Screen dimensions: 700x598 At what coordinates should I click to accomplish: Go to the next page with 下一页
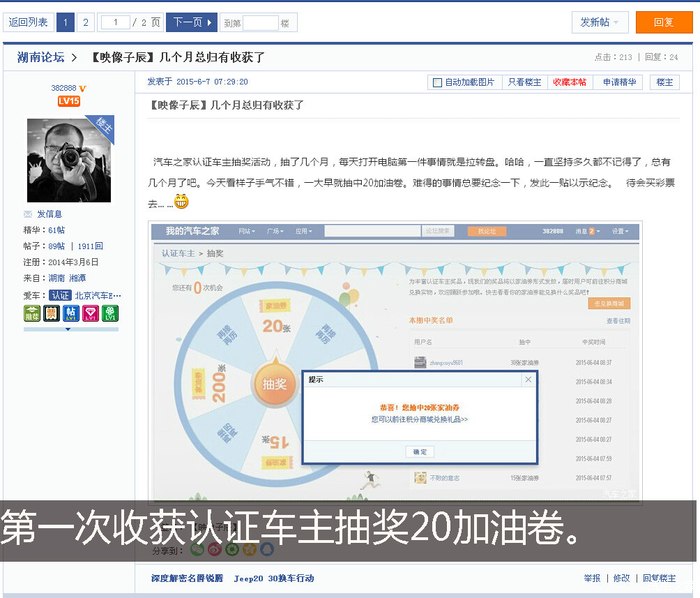click(191, 22)
